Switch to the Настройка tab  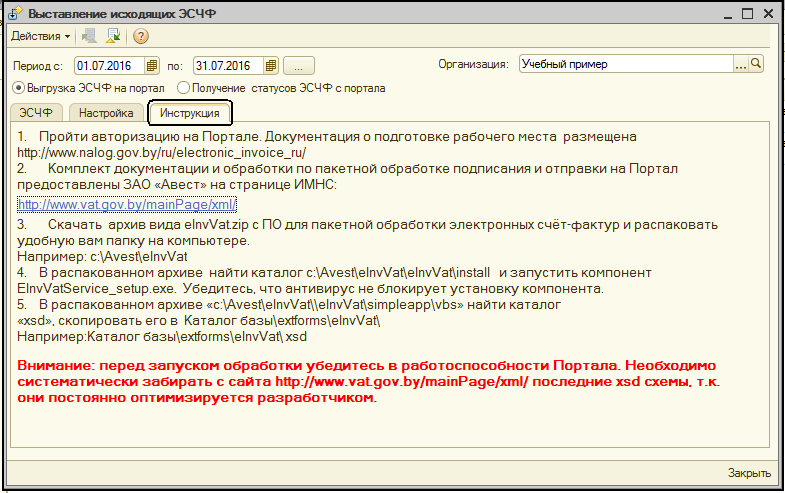click(x=106, y=112)
